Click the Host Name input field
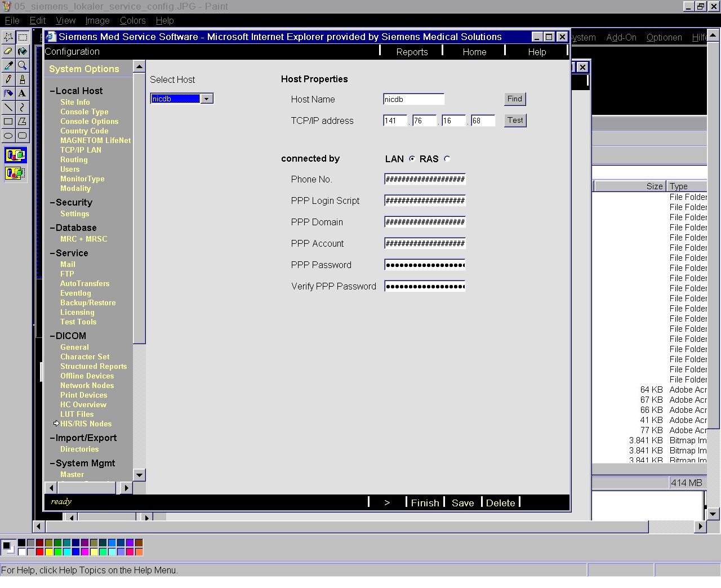Screen dimensions: 721x588 coord(413,100)
